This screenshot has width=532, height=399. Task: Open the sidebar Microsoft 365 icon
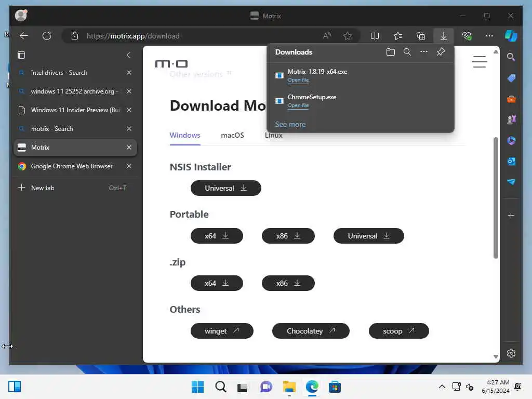tap(511, 140)
